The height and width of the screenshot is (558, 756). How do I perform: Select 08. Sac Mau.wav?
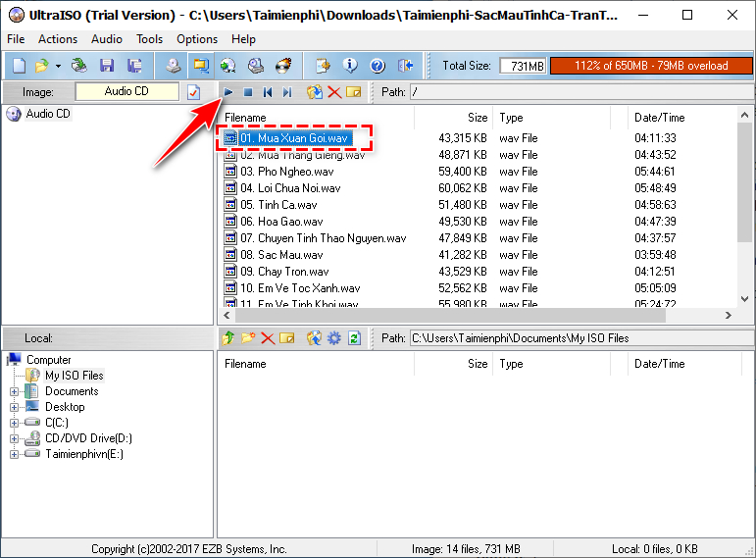click(281, 255)
